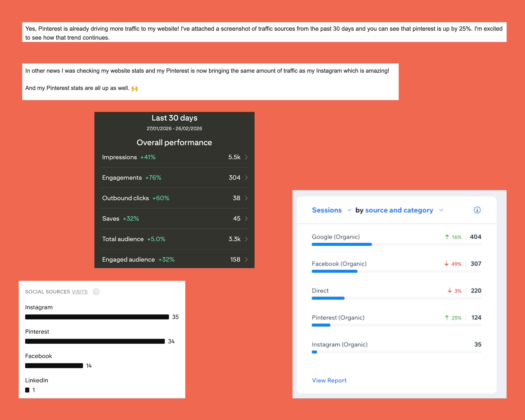Click the red down arrow next to 49%
Screen dimensions: 525x420
446,264
